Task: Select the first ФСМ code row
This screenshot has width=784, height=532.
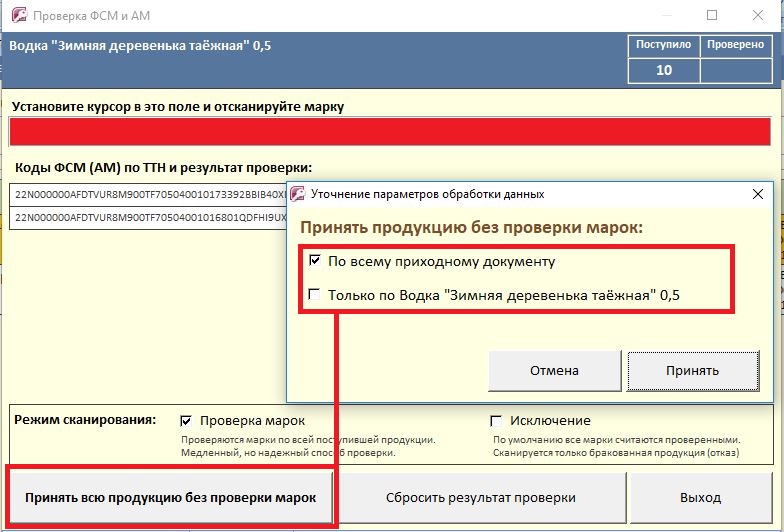Action: pos(150,195)
